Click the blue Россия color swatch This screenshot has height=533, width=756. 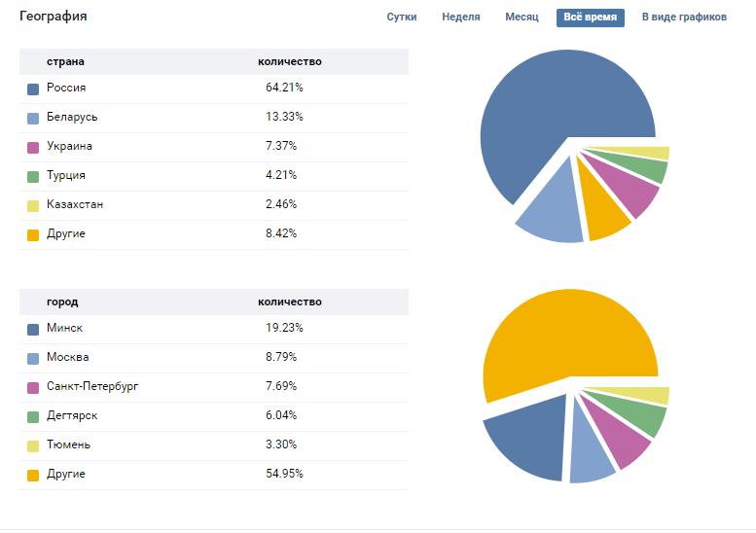click(33, 89)
